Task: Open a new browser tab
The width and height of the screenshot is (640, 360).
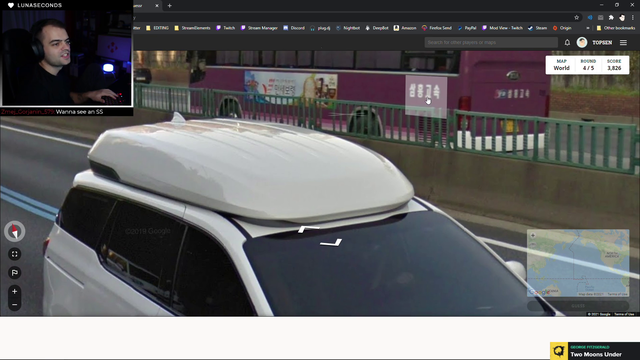Action: click(x=169, y=6)
